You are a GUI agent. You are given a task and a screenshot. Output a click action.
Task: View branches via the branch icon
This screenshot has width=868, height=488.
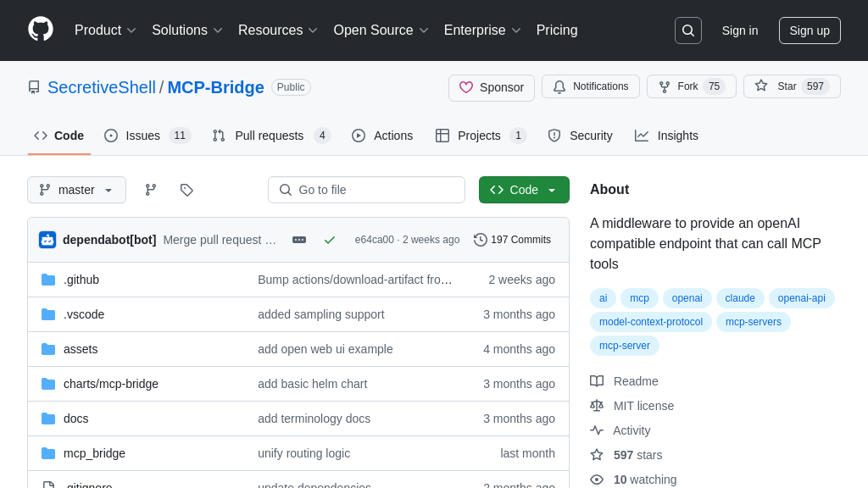click(x=151, y=190)
